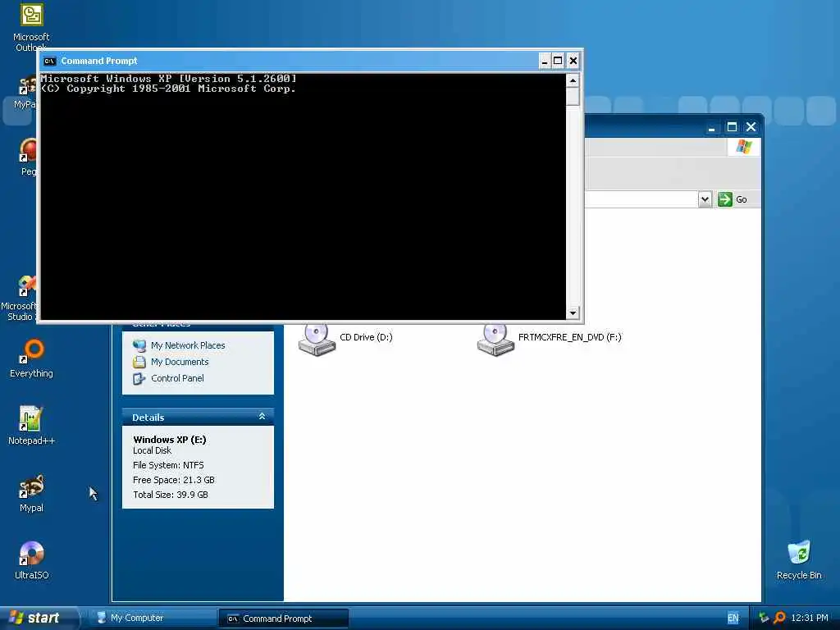
Task: Select the FRTMCXFRE_EN_DVD (F:) drive icon
Action: pyautogui.click(x=495, y=340)
